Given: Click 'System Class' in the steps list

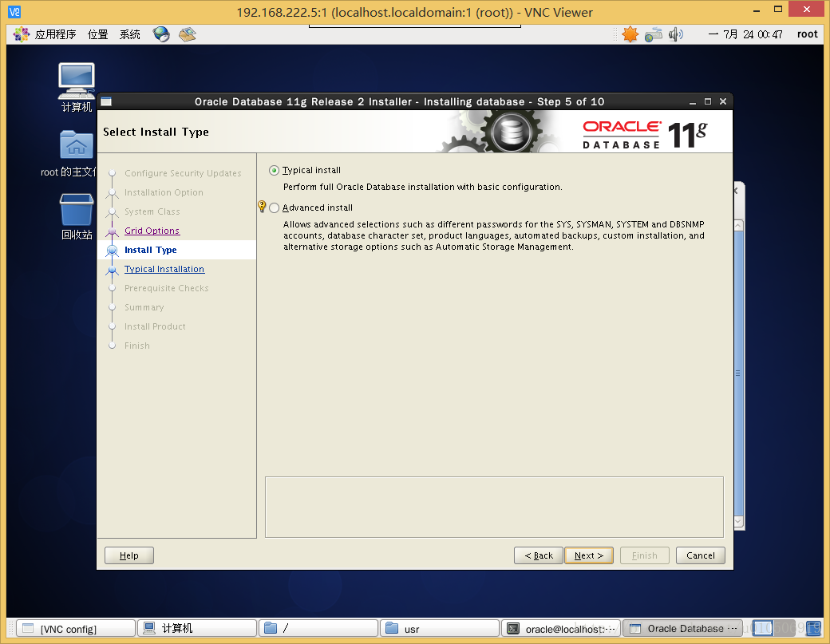Looking at the screenshot, I should [x=152, y=211].
